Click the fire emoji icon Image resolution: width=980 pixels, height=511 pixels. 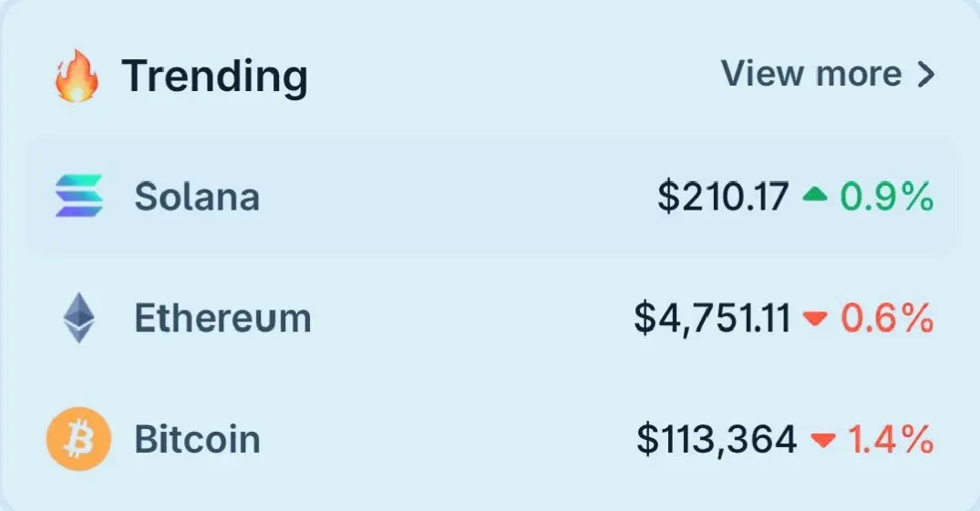(x=77, y=76)
